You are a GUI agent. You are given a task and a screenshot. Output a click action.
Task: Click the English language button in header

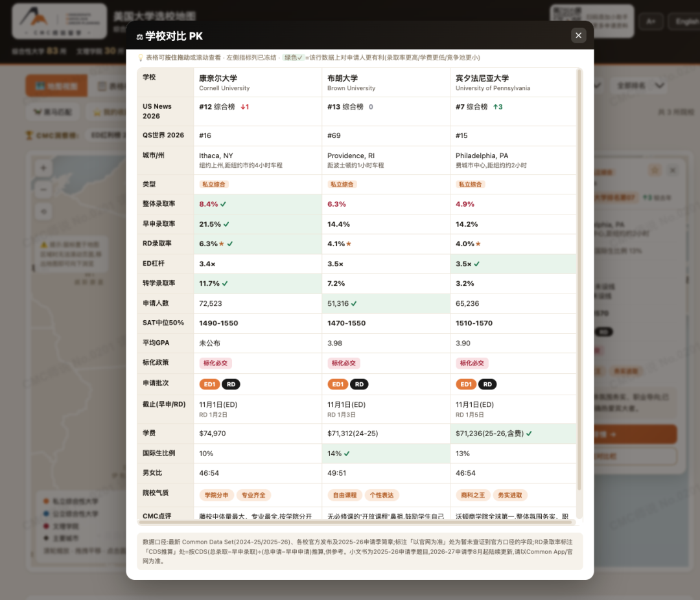(684, 21)
